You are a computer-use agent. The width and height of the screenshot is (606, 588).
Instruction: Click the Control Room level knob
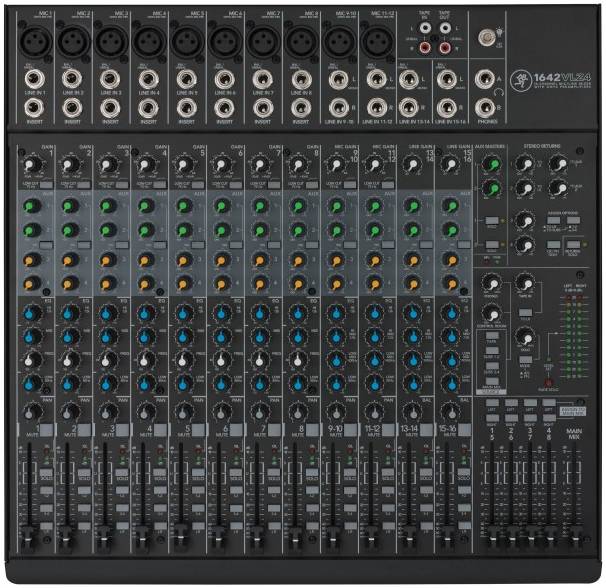click(x=492, y=314)
